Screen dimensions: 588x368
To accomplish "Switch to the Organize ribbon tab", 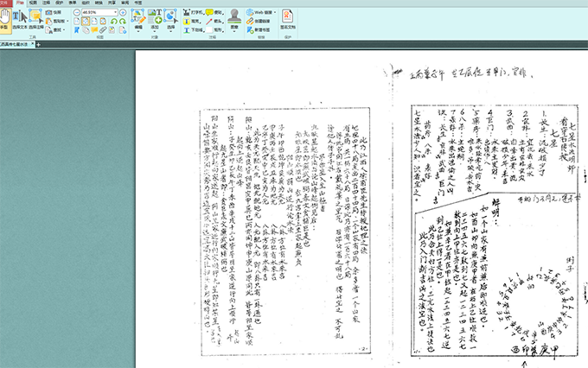I will 86,3.
